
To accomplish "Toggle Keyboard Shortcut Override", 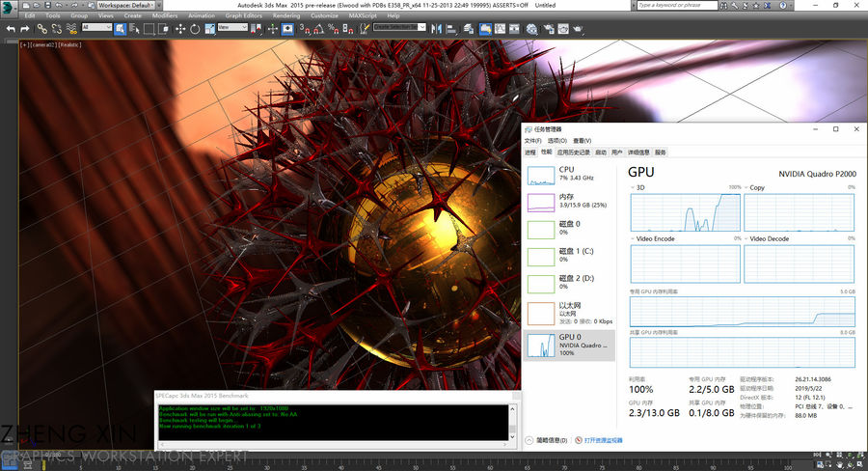I will coord(287,29).
